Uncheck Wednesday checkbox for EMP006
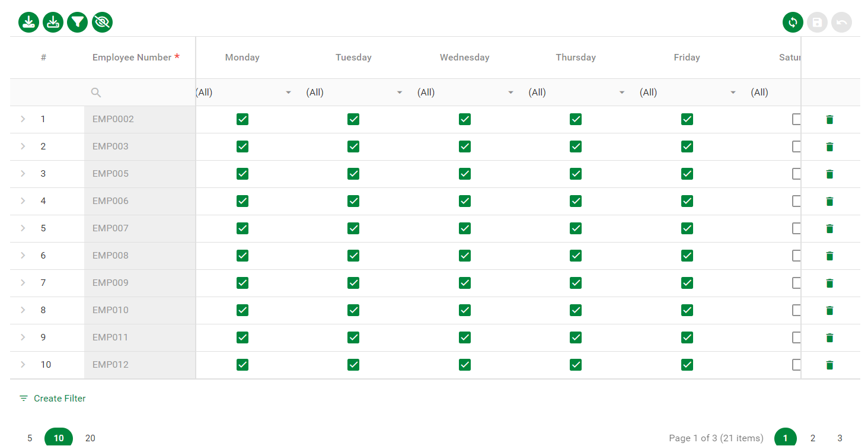Image resolution: width=868 pixels, height=446 pixels. (464, 201)
